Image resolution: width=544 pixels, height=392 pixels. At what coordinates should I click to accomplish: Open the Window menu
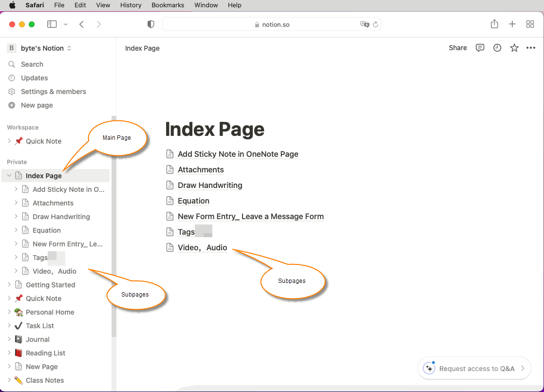click(x=206, y=5)
